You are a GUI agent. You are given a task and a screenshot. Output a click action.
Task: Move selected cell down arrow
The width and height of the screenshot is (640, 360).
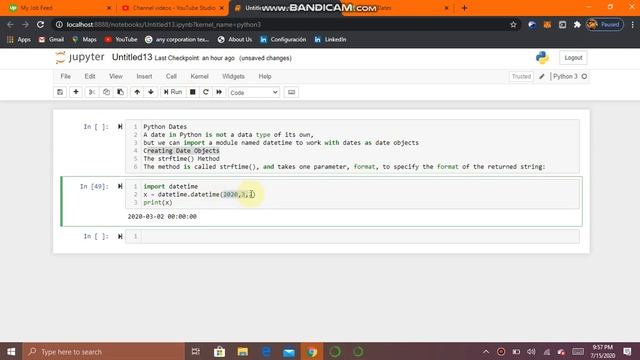pos(151,92)
